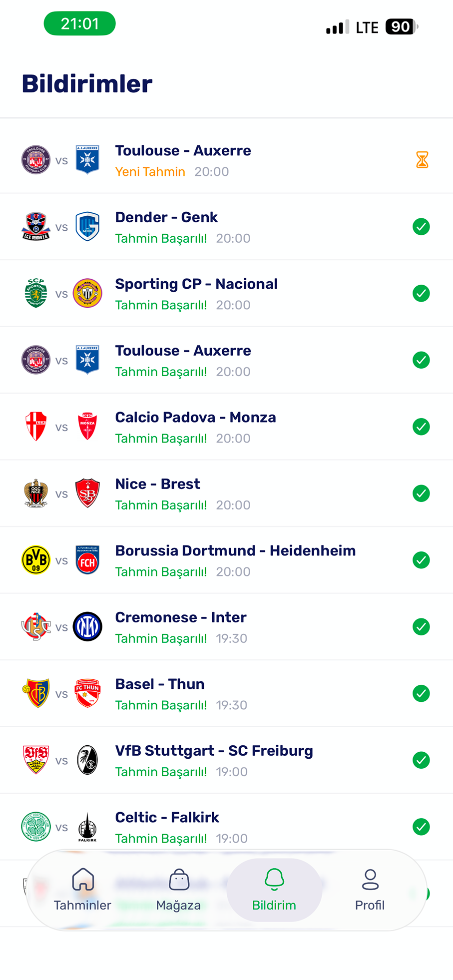Tap the Inter club crest
The height and width of the screenshot is (980, 453).
tap(87, 627)
